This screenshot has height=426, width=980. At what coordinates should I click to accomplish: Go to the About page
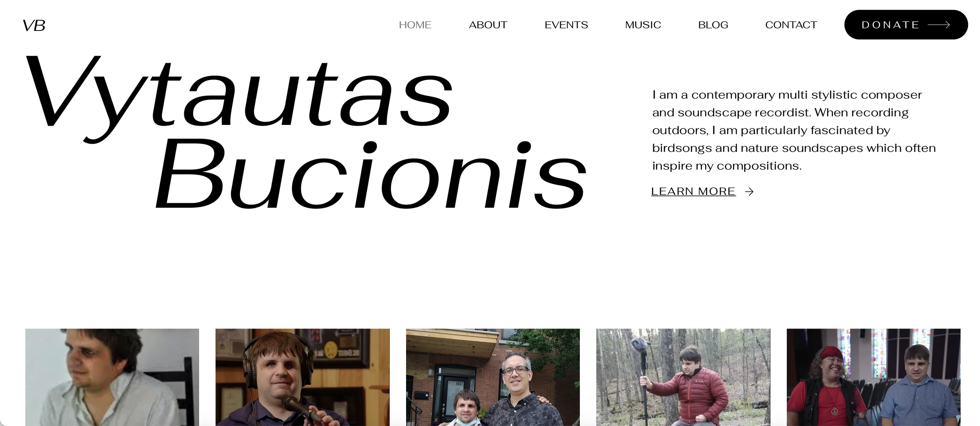488,25
